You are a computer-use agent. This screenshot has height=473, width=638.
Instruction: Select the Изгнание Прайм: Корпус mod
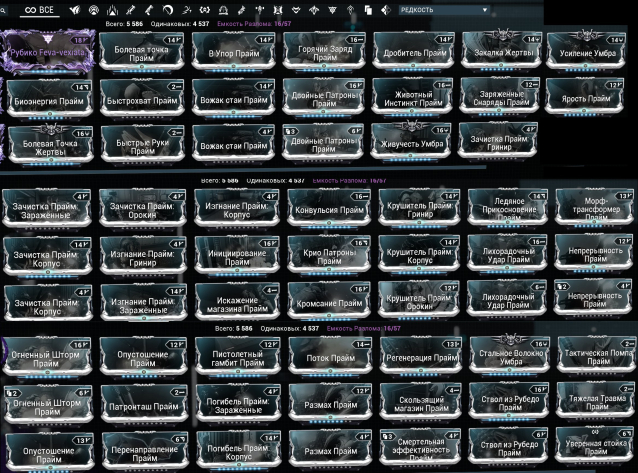click(237, 208)
